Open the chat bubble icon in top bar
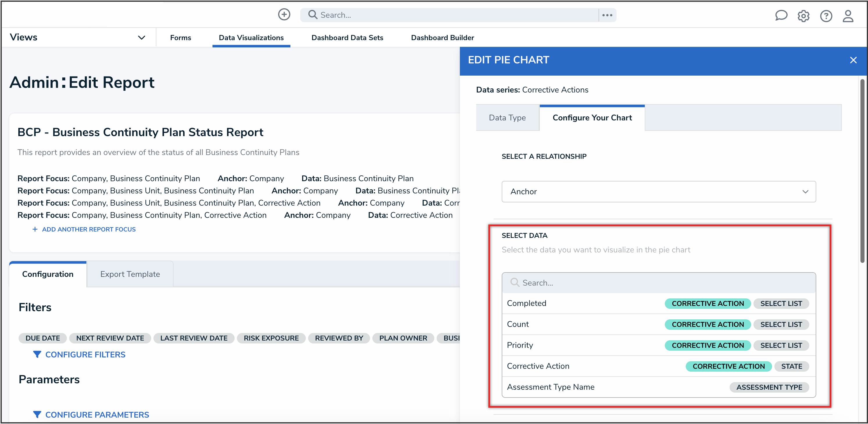Screen dimensions: 868x424 pos(781,15)
